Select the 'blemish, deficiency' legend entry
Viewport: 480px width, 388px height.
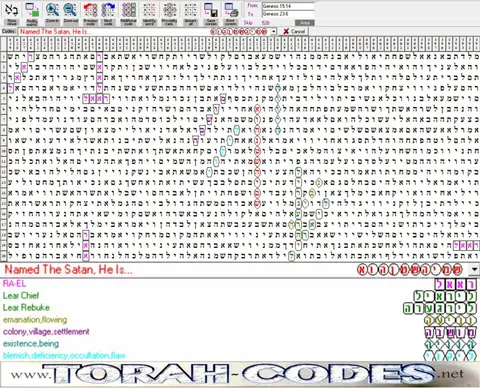pyautogui.click(x=64, y=355)
